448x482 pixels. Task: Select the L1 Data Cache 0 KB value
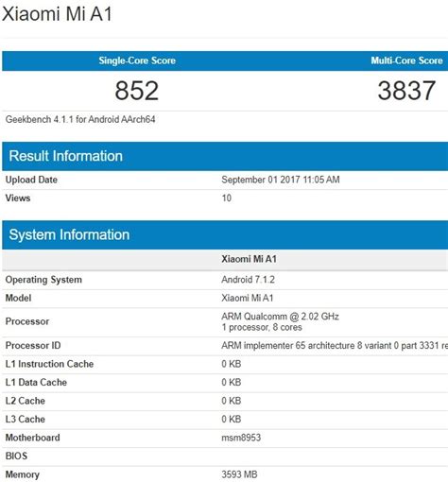coord(232,383)
